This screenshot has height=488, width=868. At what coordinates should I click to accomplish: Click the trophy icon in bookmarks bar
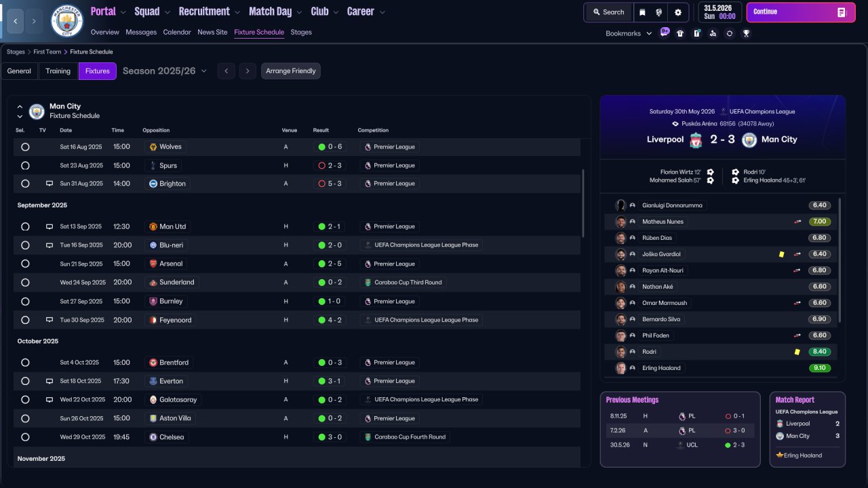point(746,33)
